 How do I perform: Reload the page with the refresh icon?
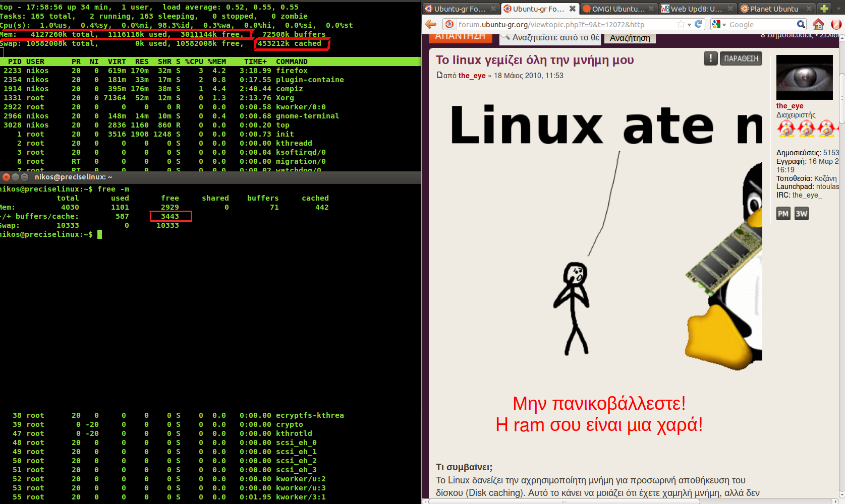tap(699, 24)
